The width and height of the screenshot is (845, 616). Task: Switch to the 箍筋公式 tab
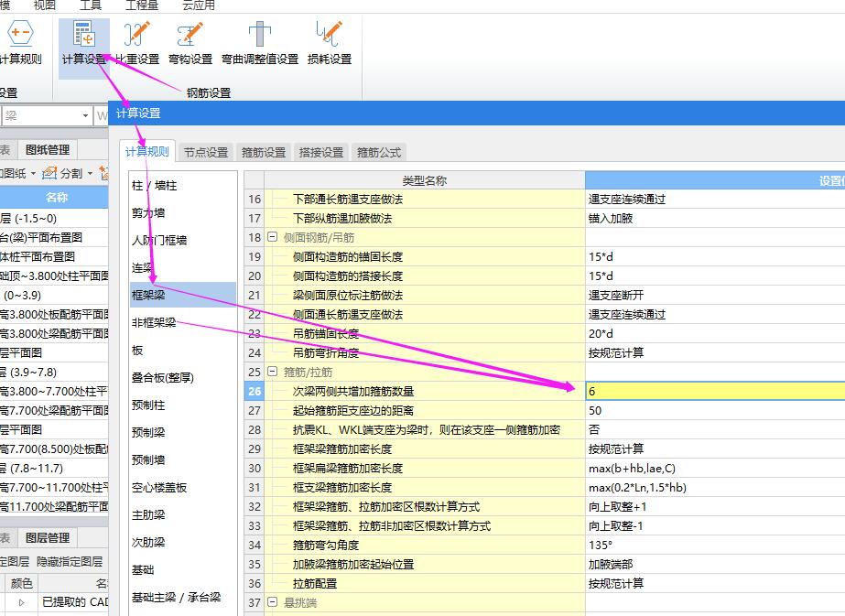point(378,153)
